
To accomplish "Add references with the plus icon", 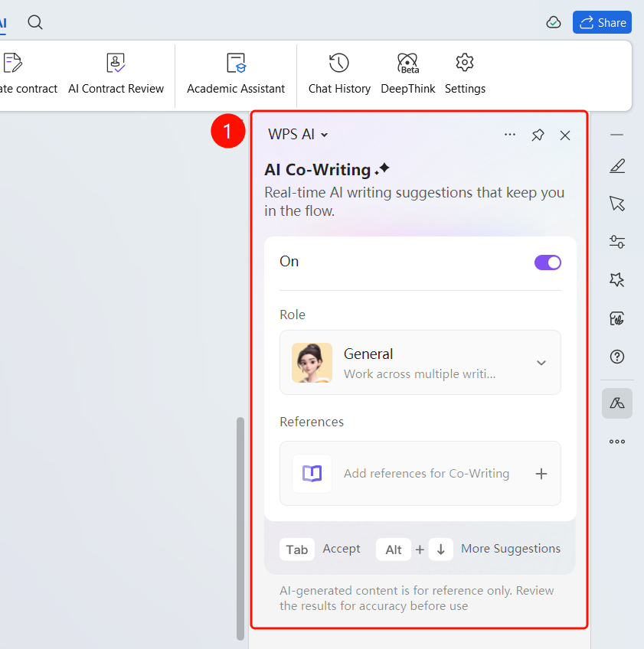I will 541,474.
